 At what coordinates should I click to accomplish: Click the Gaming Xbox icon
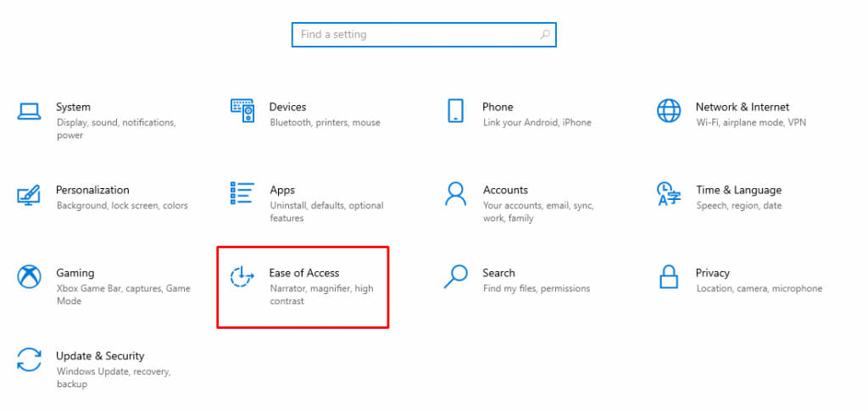[x=29, y=277]
